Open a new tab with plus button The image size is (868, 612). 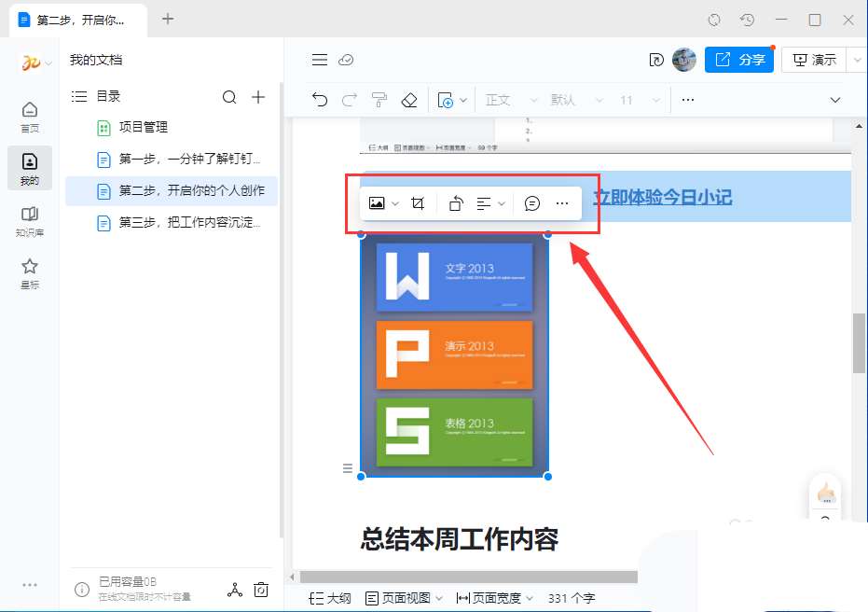point(168,19)
